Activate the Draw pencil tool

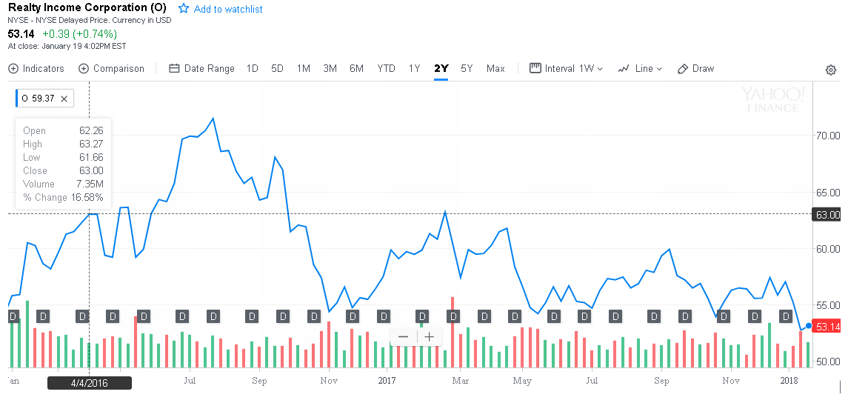click(696, 69)
